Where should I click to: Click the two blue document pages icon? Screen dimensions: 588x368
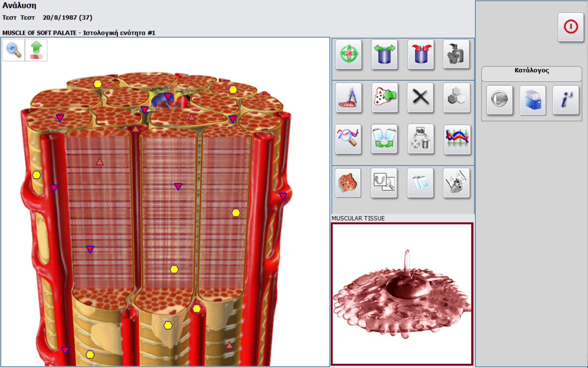pyautogui.click(x=420, y=183)
